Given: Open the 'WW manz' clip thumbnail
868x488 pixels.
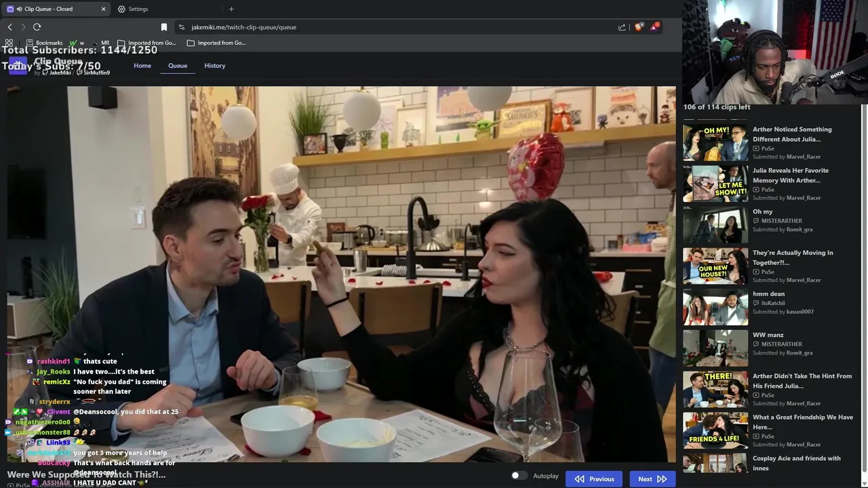Looking at the screenshot, I should click(715, 348).
